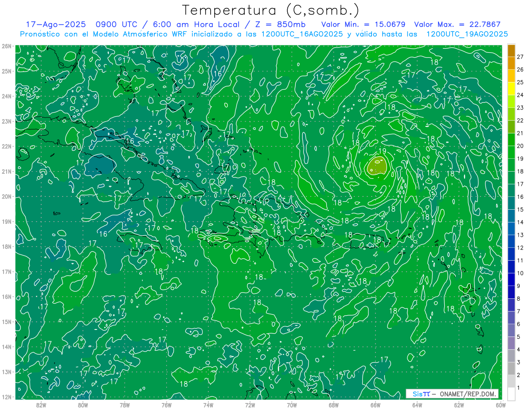Image resolution: width=532 pixels, height=411 pixels.
Task: Click the 62W longitude axis label
Action: click(459, 405)
